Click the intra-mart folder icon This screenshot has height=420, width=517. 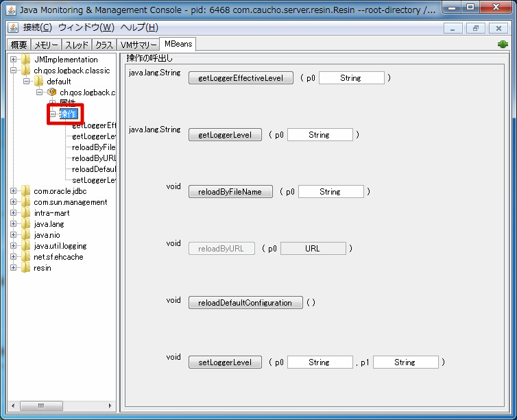point(26,213)
